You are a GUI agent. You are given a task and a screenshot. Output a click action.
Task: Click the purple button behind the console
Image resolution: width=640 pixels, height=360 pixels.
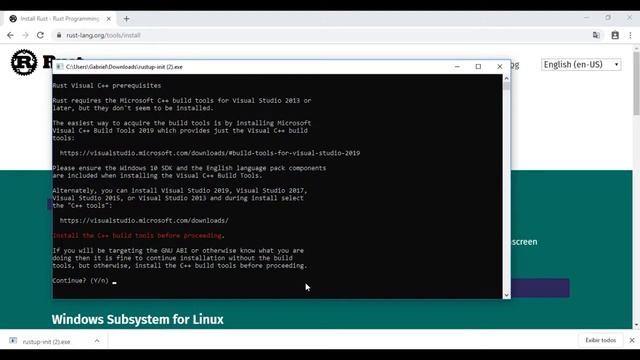point(540,288)
